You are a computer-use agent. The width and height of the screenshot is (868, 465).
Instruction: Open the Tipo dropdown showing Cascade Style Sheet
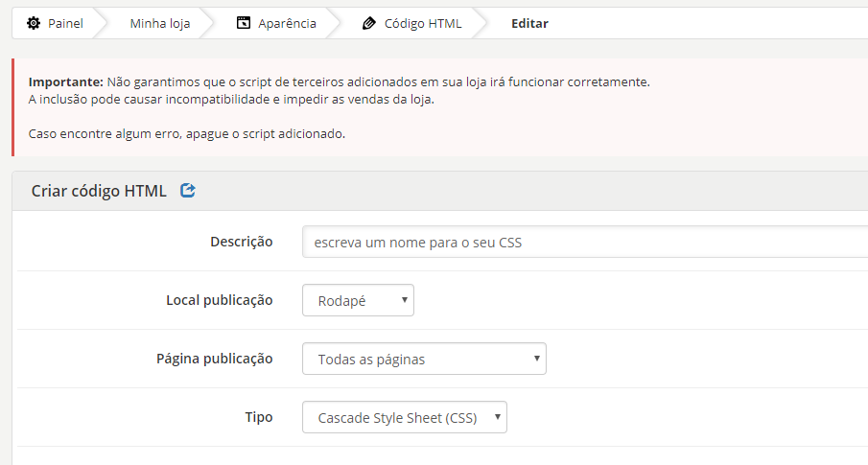point(404,417)
